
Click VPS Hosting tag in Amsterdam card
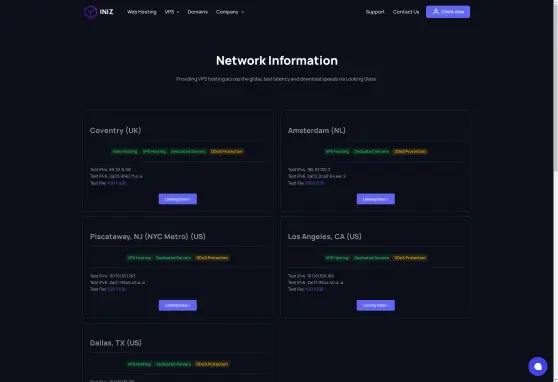337,151
